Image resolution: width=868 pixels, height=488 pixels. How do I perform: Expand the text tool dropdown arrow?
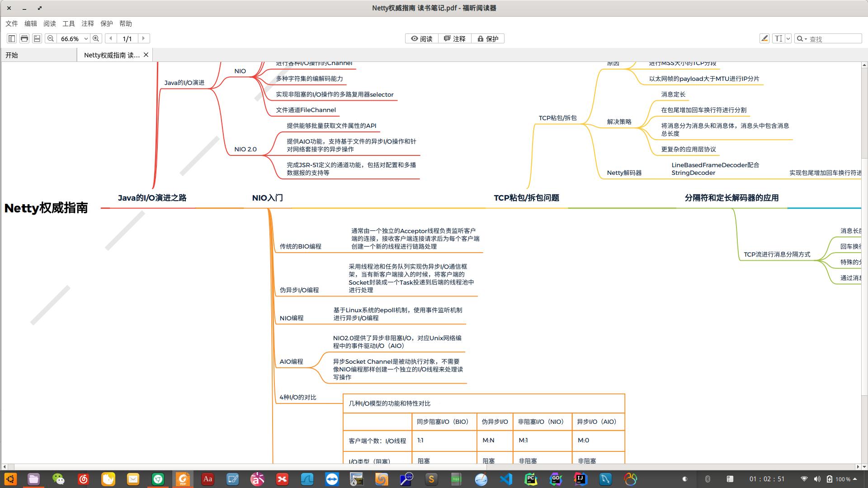pos(788,39)
